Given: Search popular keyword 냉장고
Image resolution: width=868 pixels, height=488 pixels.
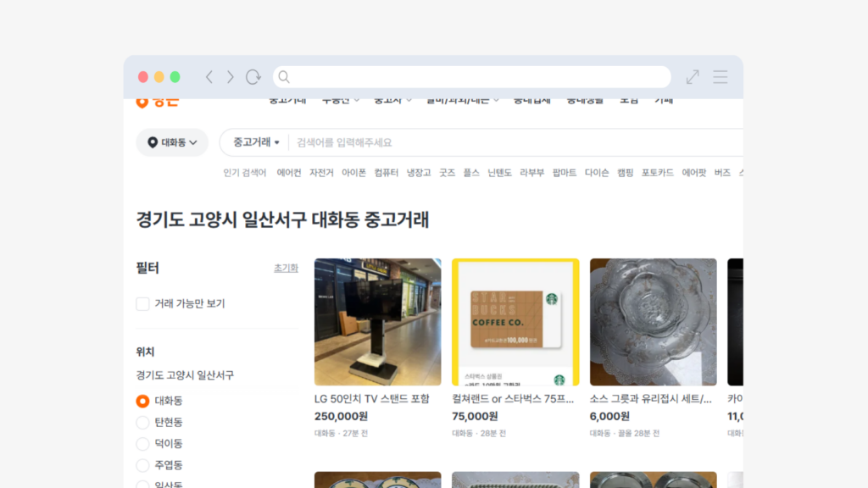Looking at the screenshot, I should click(x=419, y=173).
